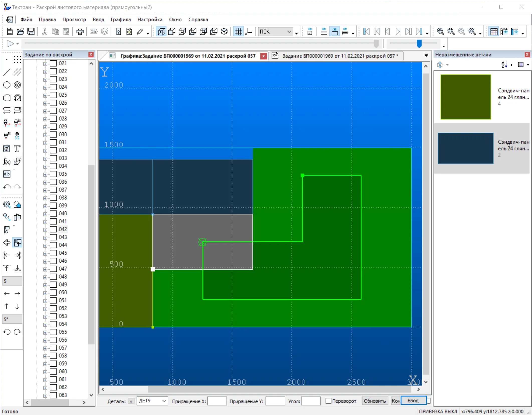The image size is (532, 415).
Task: Click the sort A-Z icon in unplaced parts
Action: pyautogui.click(x=504, y=65)
